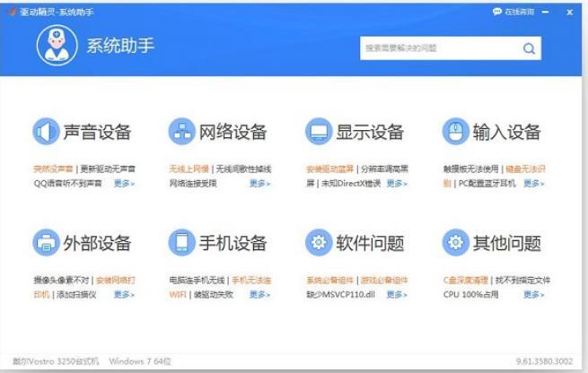Click the 驱动精灵 title bar logo
This screenshot has width=588, height=373.
pos(12,12)
